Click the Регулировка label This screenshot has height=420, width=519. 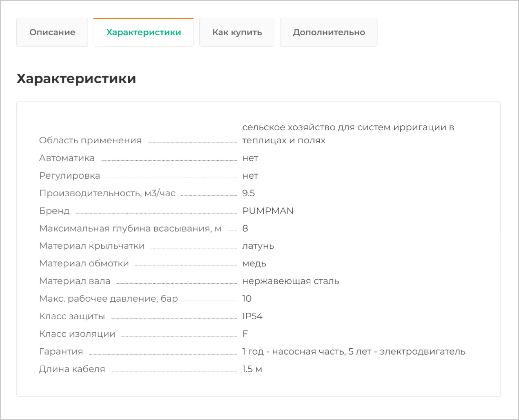70,176
